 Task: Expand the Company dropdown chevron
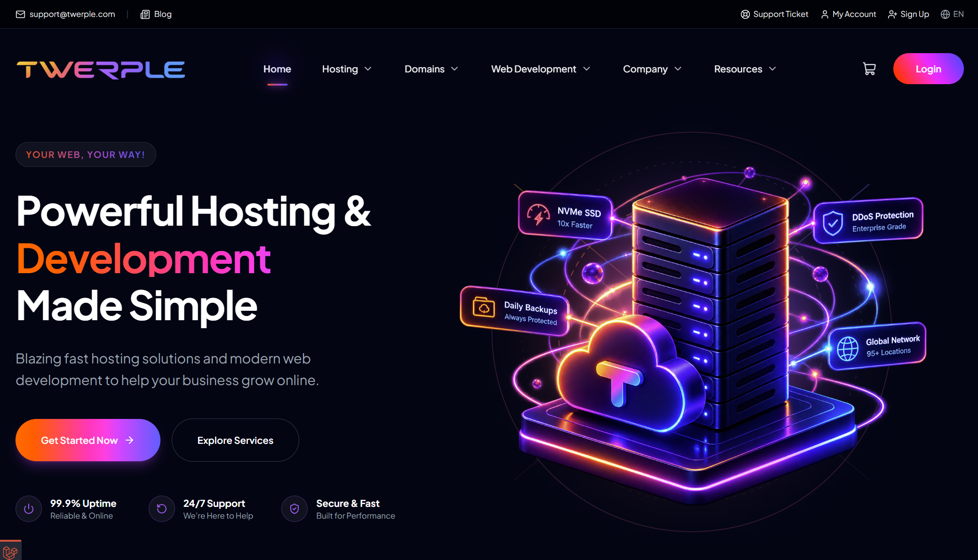point(678,69)
